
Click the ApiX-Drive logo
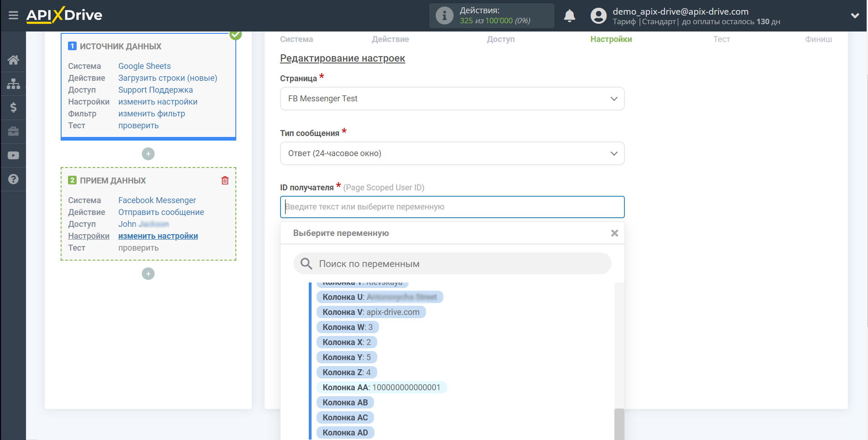point(64,15)
